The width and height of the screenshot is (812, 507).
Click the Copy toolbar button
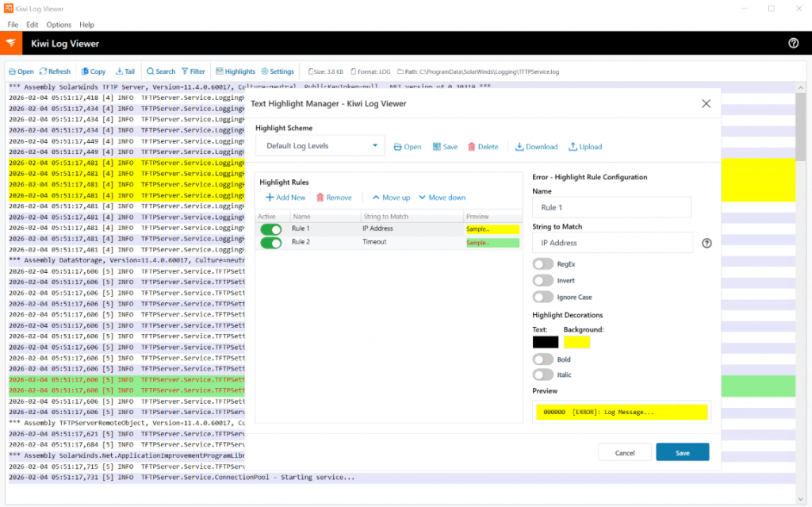click(x=94, y=71)
